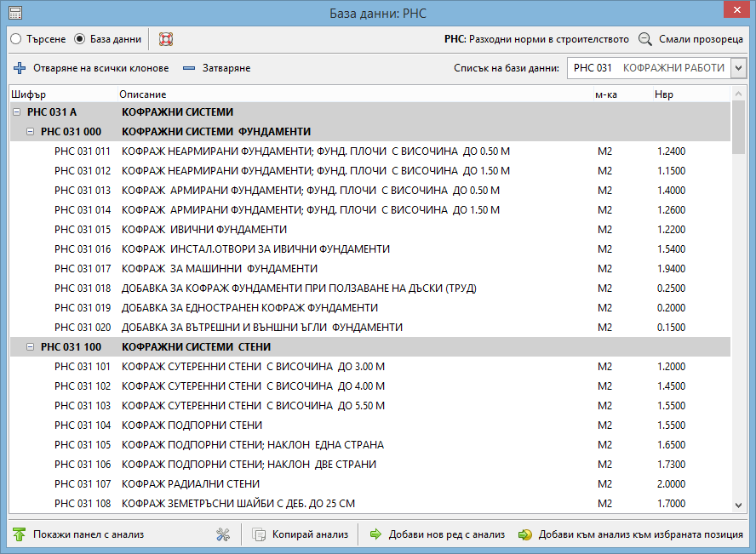Select the Търсене radio button
The image size is (756, 554).
click(16, 39)
